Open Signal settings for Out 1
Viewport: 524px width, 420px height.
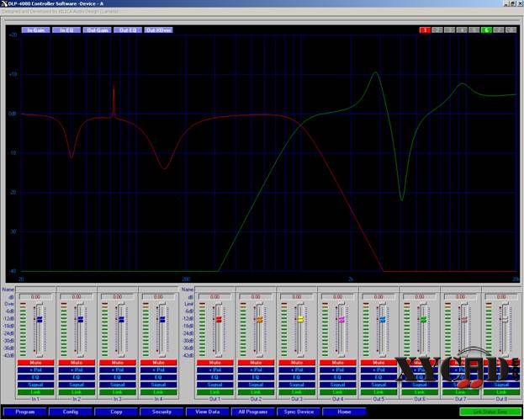214,385
